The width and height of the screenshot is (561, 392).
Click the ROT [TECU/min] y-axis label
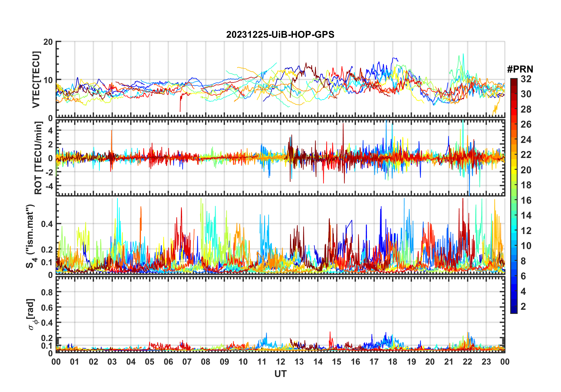tap(38, 158)
